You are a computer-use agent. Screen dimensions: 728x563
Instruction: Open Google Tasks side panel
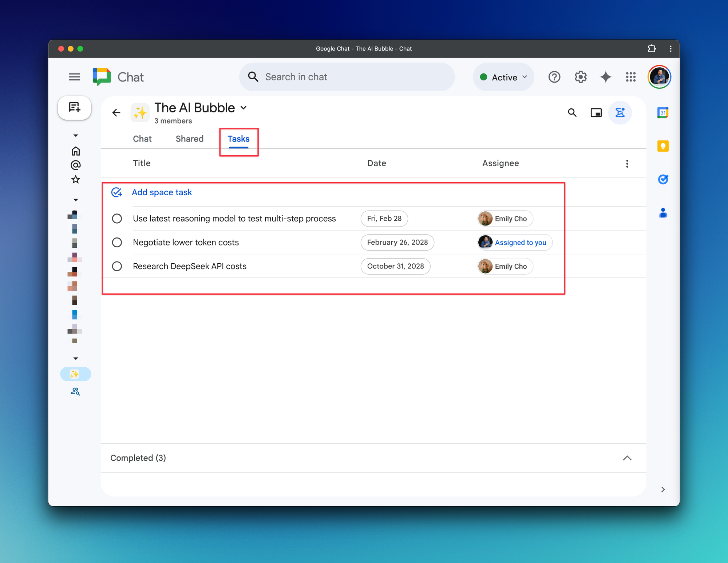click(663, 179)
